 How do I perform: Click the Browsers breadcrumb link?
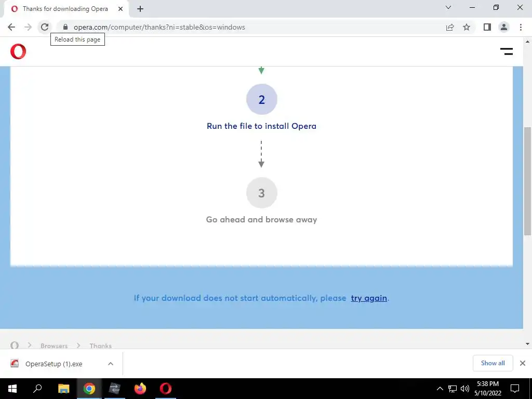(x=54, y=345)
